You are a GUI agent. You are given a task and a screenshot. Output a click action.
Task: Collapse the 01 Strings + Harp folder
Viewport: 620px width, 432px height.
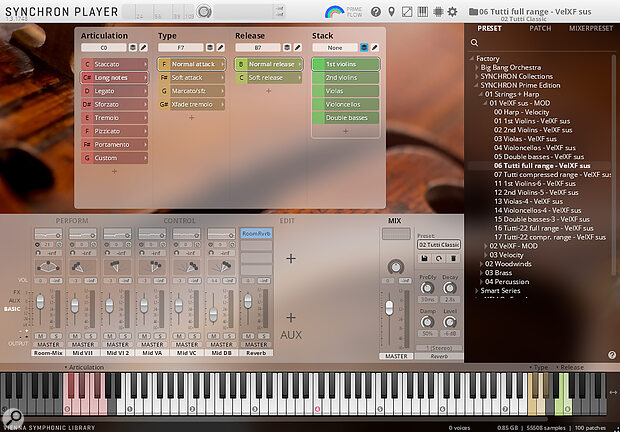click(x=481, y=94)
